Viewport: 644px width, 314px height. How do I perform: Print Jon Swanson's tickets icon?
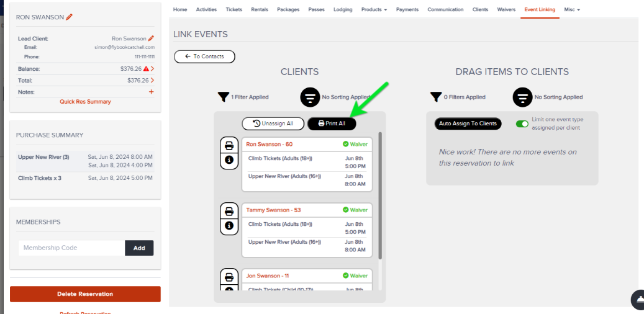click(x=229, y=277)
